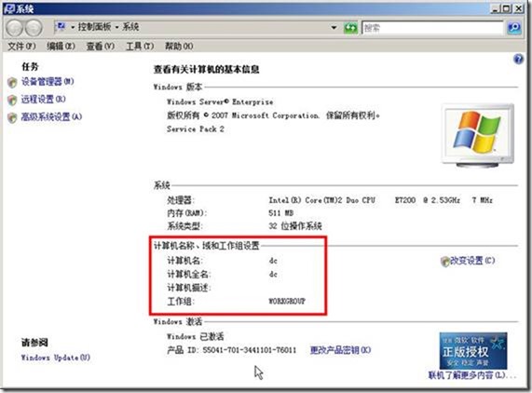Expand the arrow before 系统 in breadcrumb
The image size is (532, 393).
point(116,27)
